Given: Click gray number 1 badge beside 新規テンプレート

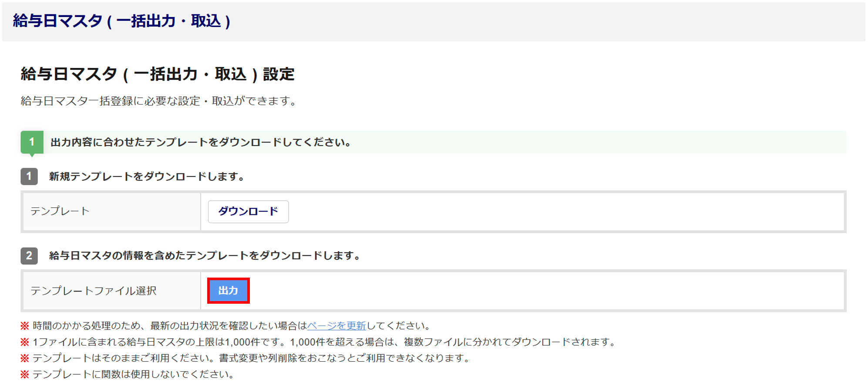Looking at the screenshot, I should (29, 176).
